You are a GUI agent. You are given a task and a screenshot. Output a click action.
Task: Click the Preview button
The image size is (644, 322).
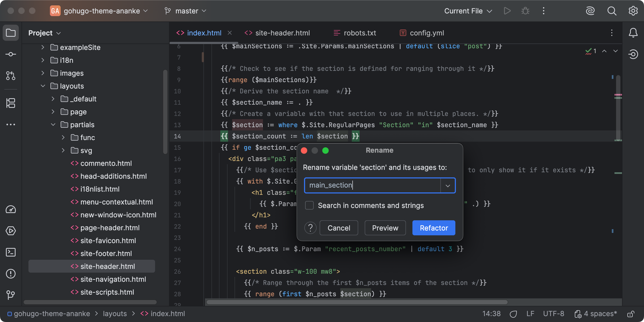pos(385,228)
